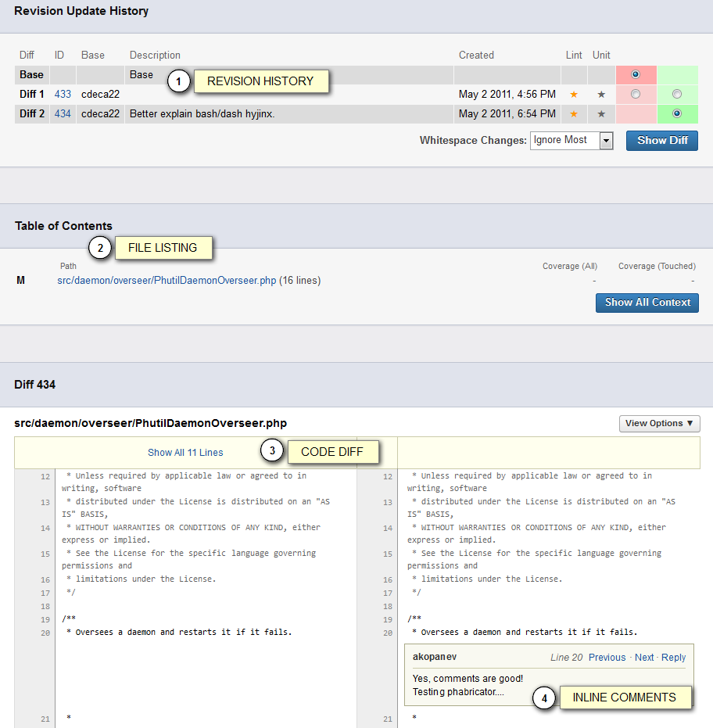
Task: Go to Previous inline comment
Action: click(607, 658)
